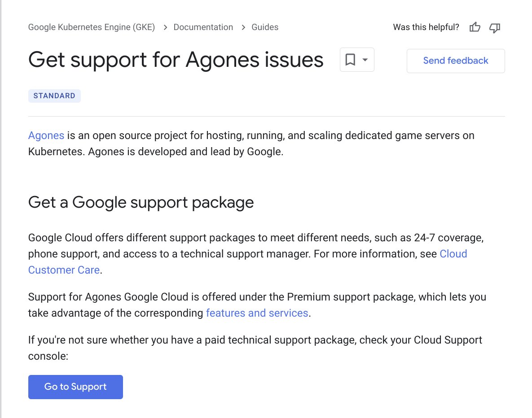The width and height of the screenshot is (532, 418).
Task: Switch to the Documentation section
Action: tap(203, 27)
